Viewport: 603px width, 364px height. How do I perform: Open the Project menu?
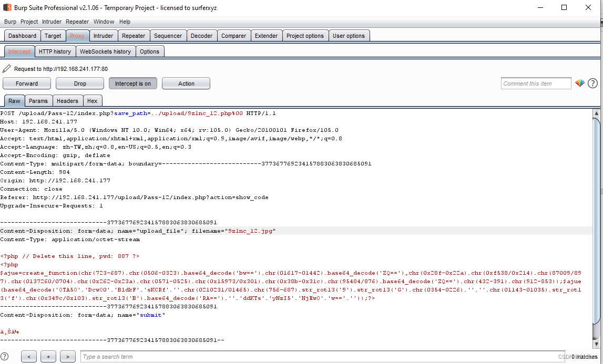(x=29, y=22)
